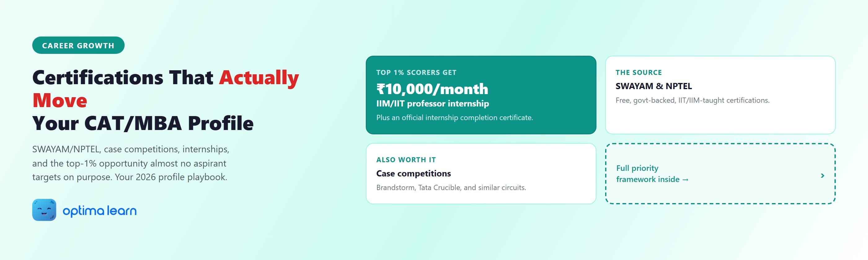Click the ALSO WORTH IT label
The width and height of the screenshot is (868, 260).
pyautogui.click(x=406, y=160)
